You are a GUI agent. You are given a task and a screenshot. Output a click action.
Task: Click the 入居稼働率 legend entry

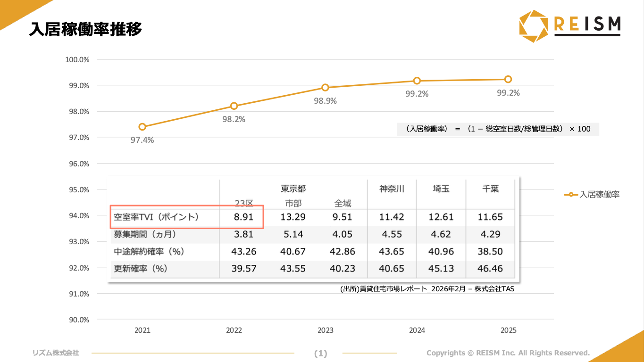[592, 194]
